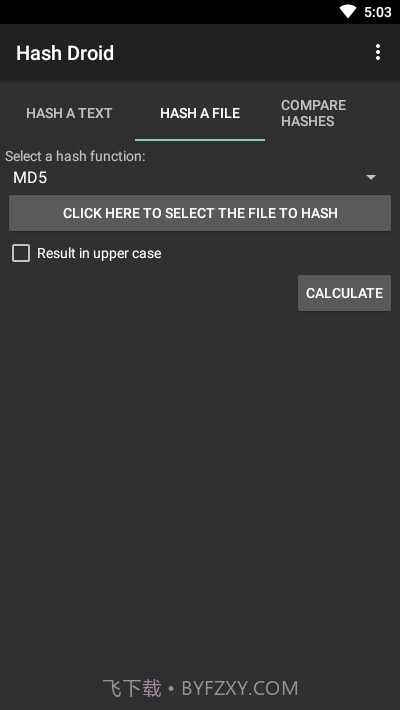Click the 'Select a hash function:' label
The height and width of the screenshot is (710, 400).
coord(75,156)
